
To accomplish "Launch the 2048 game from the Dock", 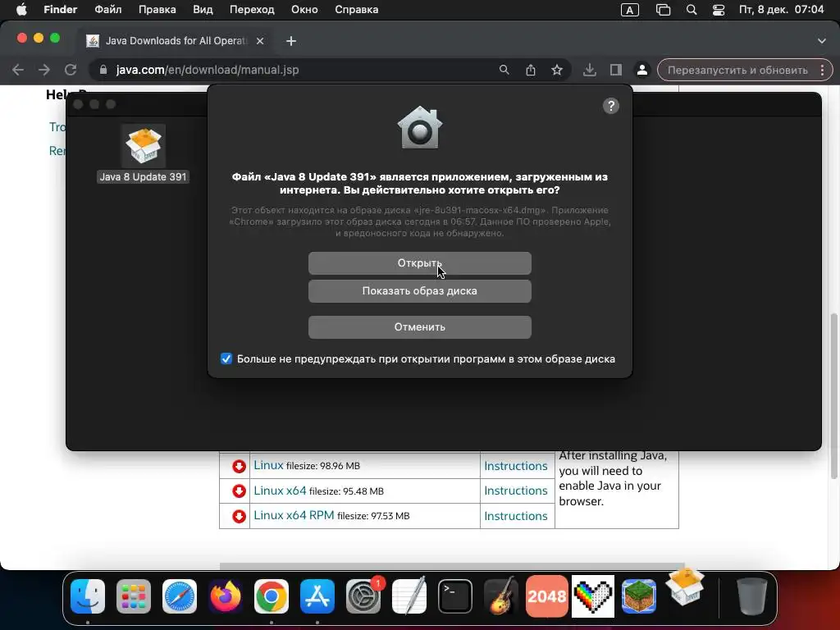I will tap(547, 596).
